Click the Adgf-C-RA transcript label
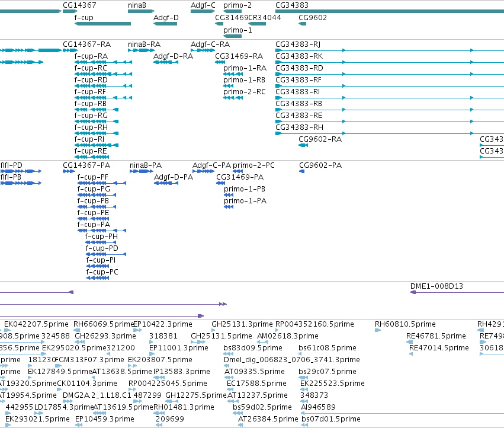504x428 pixels. pos(210,44)
